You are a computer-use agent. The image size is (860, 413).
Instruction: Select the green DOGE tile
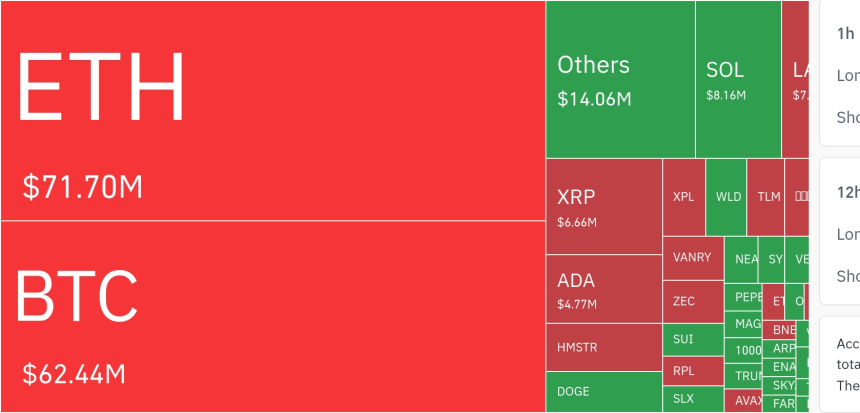pyautogui.click(x=604, y=392)
